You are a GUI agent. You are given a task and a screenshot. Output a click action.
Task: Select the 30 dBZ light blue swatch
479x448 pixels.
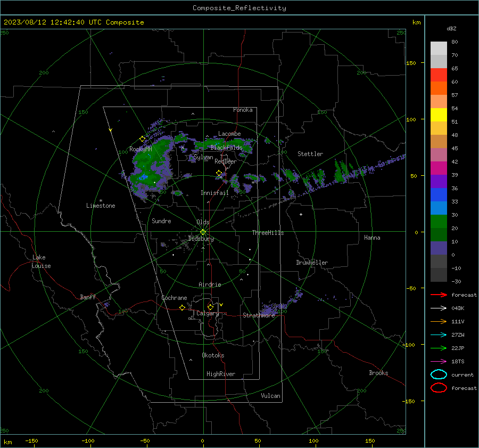439,208
